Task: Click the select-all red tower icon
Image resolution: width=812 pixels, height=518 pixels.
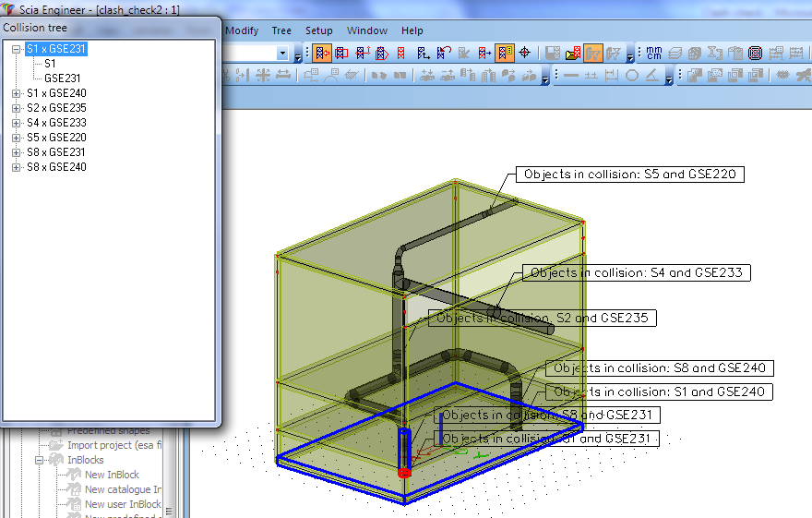Action: pos(401,53)
